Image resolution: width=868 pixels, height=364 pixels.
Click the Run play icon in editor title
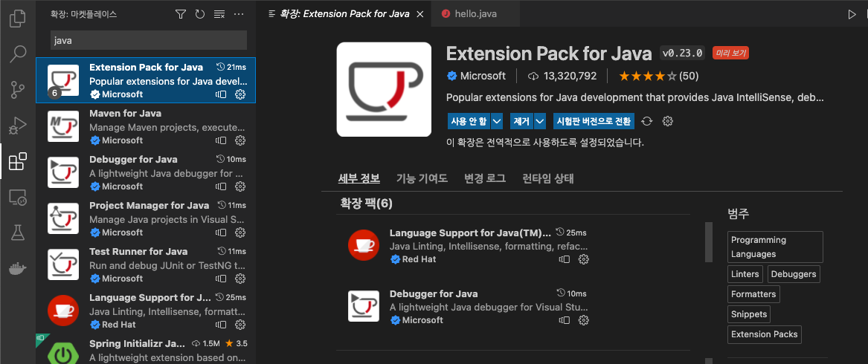(852, 14)
